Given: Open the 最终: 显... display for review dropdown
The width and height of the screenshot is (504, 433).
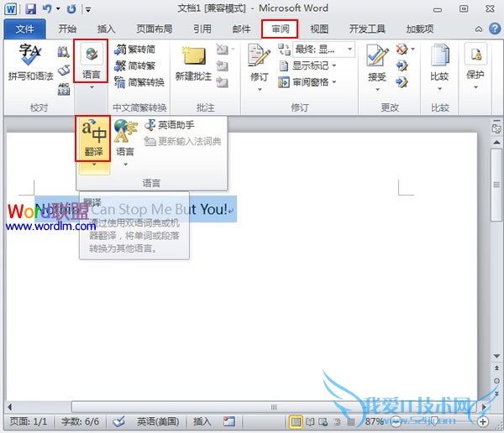Looking at the screenshot, I should tap(324, 50).
